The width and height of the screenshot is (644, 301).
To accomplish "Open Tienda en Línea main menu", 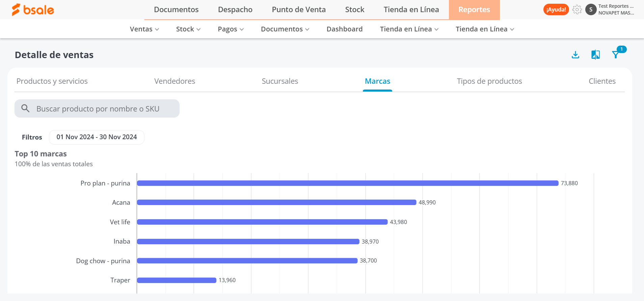I will 411,9.
